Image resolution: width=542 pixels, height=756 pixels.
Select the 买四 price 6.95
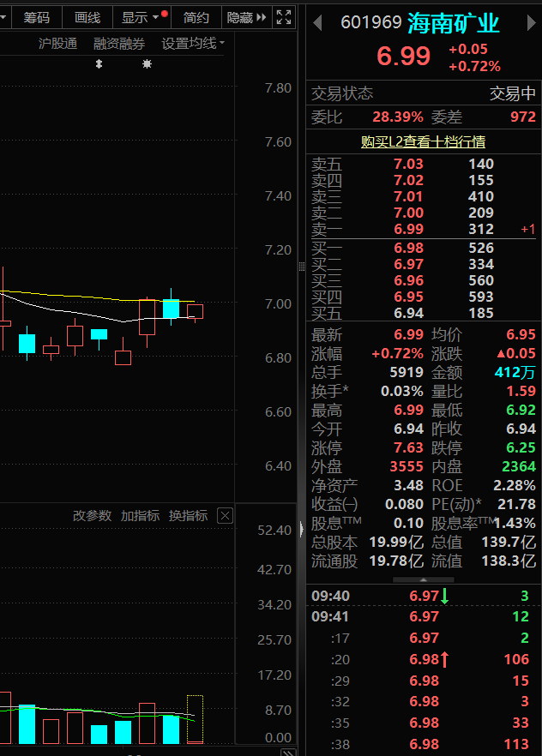(x=408, y=297)
